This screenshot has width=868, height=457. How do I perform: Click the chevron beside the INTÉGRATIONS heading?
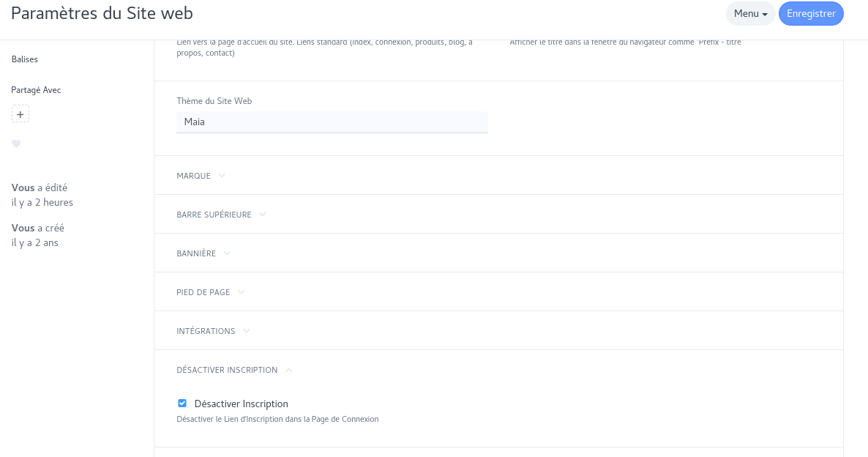(247, 331)
